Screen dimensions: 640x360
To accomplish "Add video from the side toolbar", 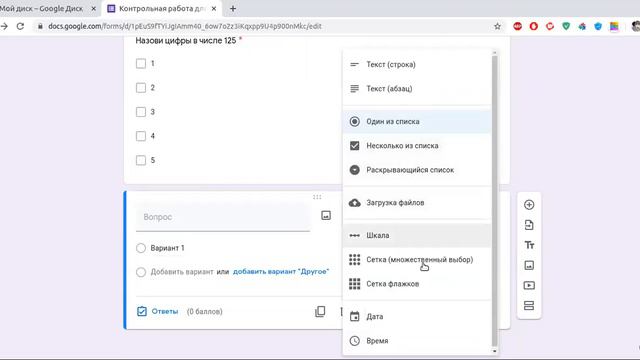I will [529, 285].
